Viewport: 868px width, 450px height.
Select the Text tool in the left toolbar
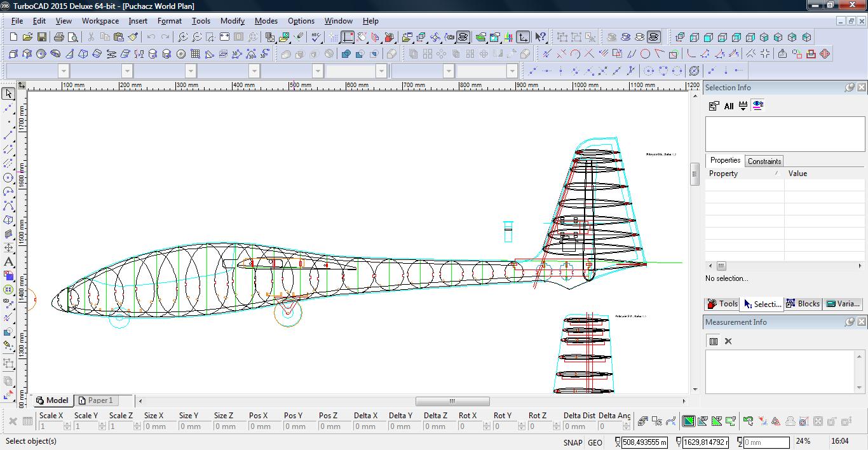(8, 262)
